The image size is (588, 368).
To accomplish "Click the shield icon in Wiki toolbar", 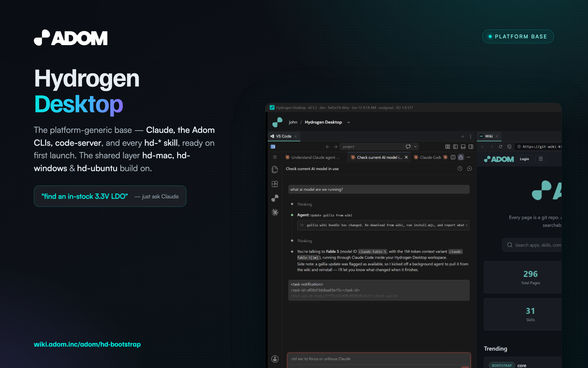I will coord(510,147).
